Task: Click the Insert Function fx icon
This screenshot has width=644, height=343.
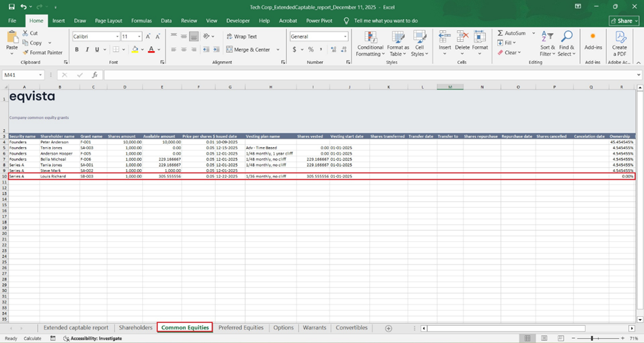Action: pos(94,75)
